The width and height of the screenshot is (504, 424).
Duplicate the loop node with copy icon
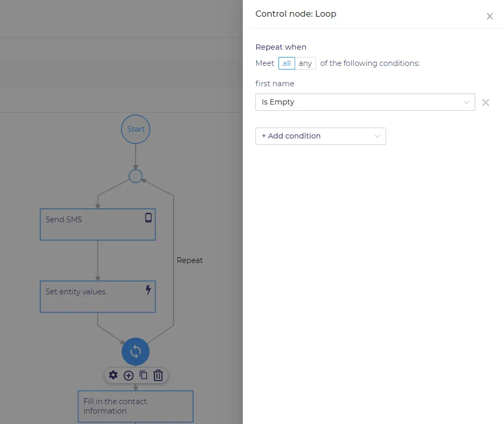pyautogui.click(x=143, y=375)
